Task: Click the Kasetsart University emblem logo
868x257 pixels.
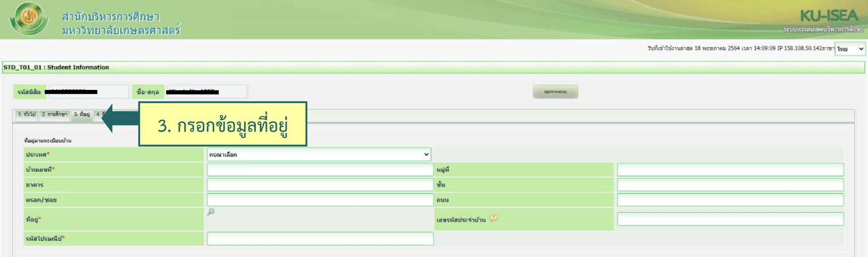Action: [x=29, y=19]
